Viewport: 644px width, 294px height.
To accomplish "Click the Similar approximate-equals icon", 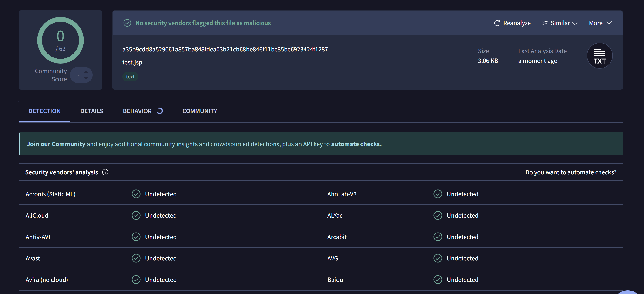I will pyautogui.click(x=545, y=23).
